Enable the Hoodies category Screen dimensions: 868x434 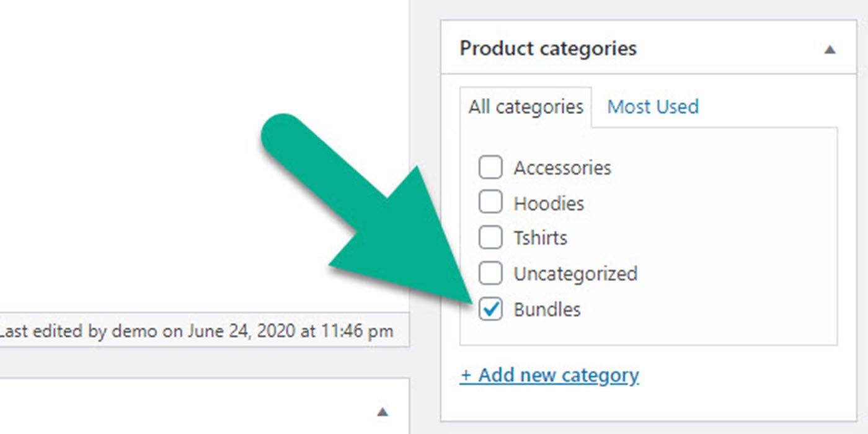point(490,202)
